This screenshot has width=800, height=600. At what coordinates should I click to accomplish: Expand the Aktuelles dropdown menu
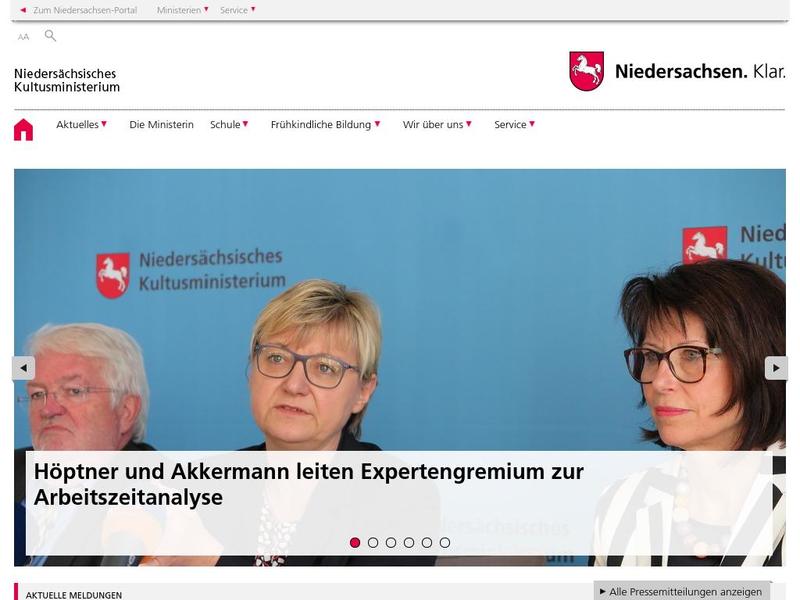82,124
